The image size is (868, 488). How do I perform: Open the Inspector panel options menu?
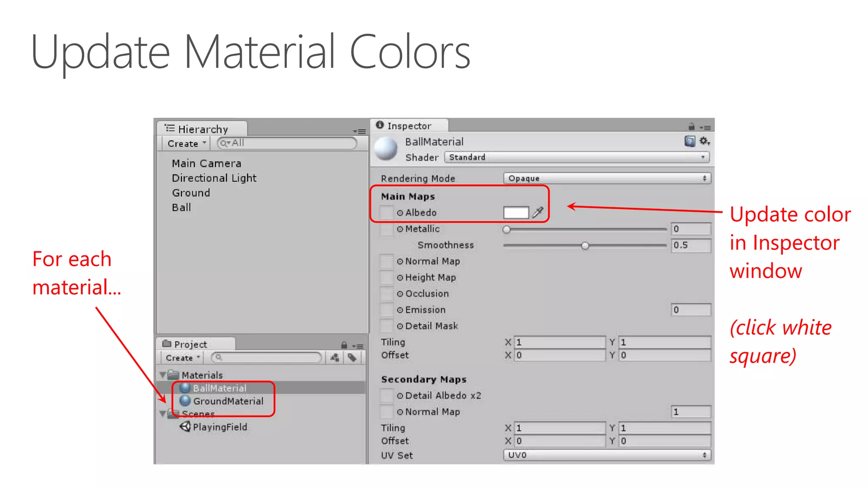705,127
